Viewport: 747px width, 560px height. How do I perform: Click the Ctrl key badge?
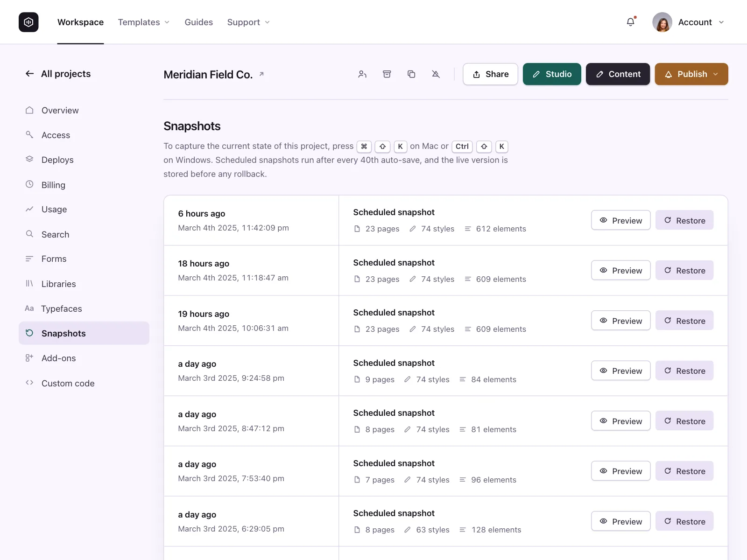click(x=462, y=147)
